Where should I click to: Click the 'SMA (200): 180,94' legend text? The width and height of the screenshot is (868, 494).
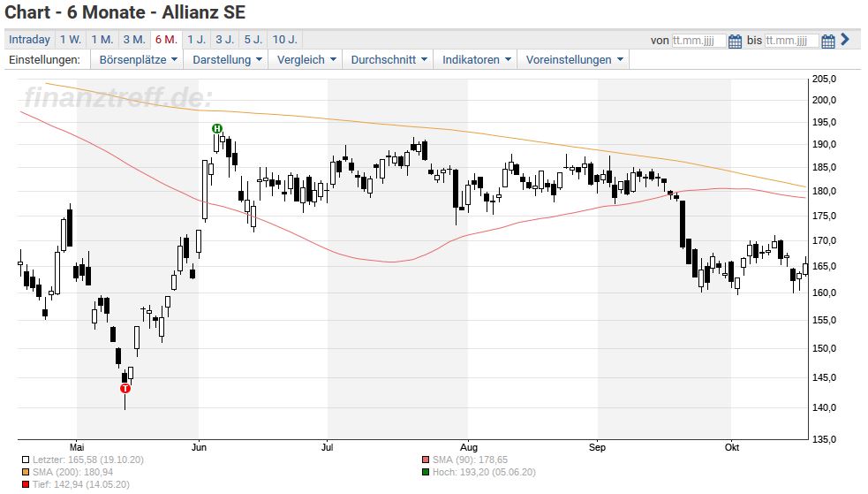[72, 473]
